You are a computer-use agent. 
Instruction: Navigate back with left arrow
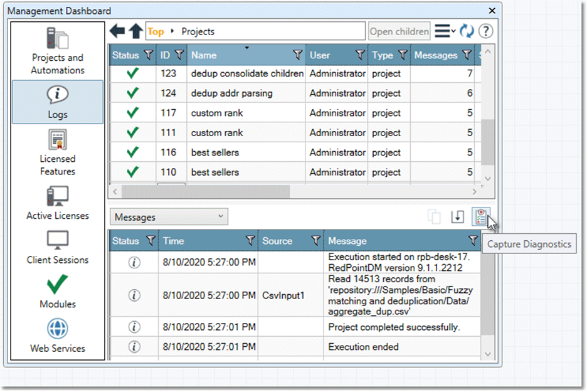(117, 31)
